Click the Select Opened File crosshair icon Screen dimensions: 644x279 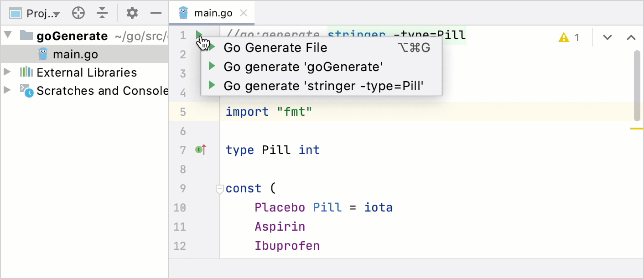pos(78,13)
